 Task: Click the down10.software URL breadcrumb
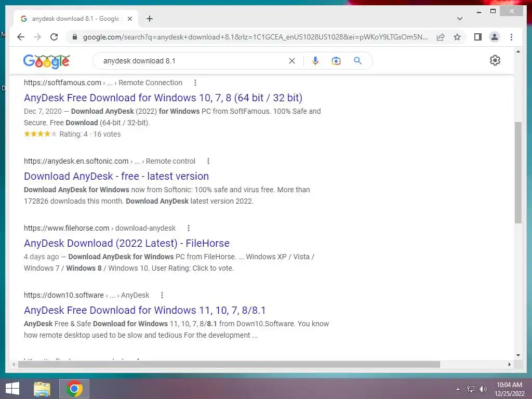point(87,295)
